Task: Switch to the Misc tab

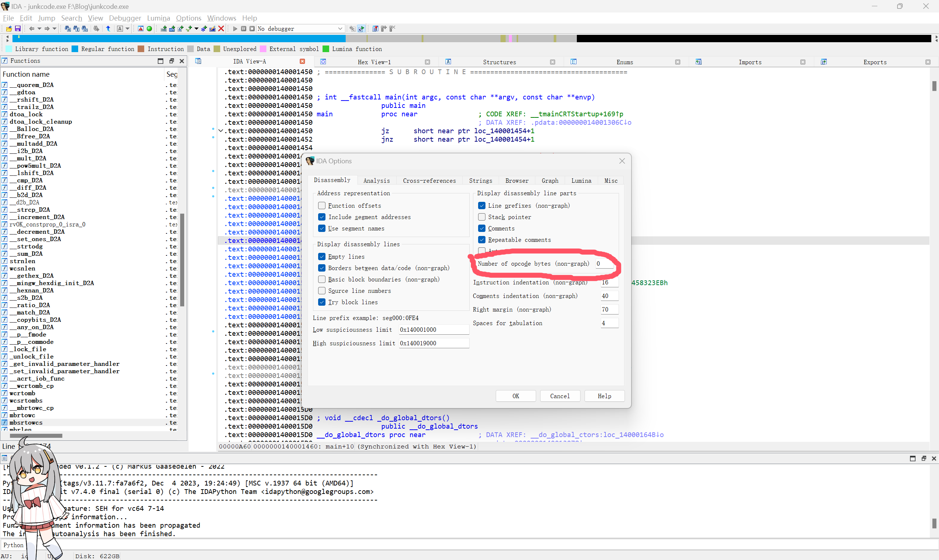Action: point(611,181)
